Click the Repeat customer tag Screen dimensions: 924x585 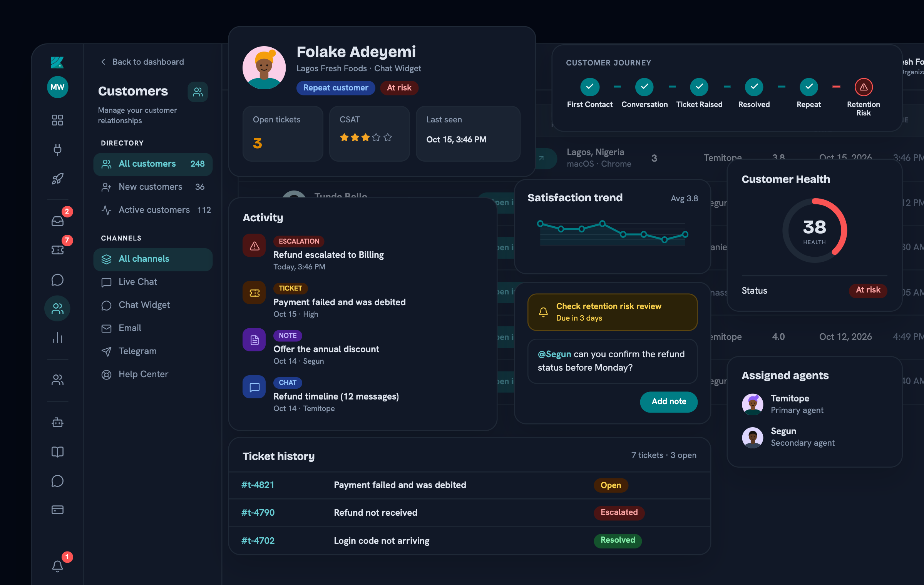[x=336, y=88]
